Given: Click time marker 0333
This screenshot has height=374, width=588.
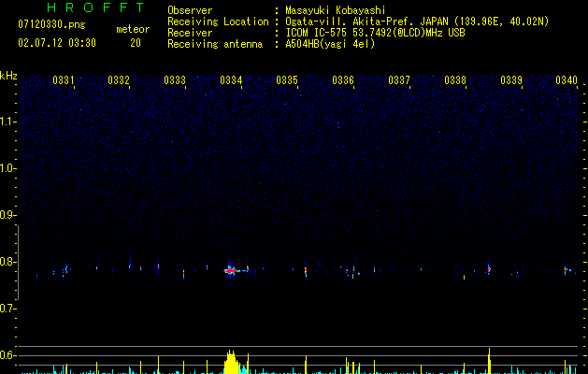Looking at the screenshot, I should (175, 79).
